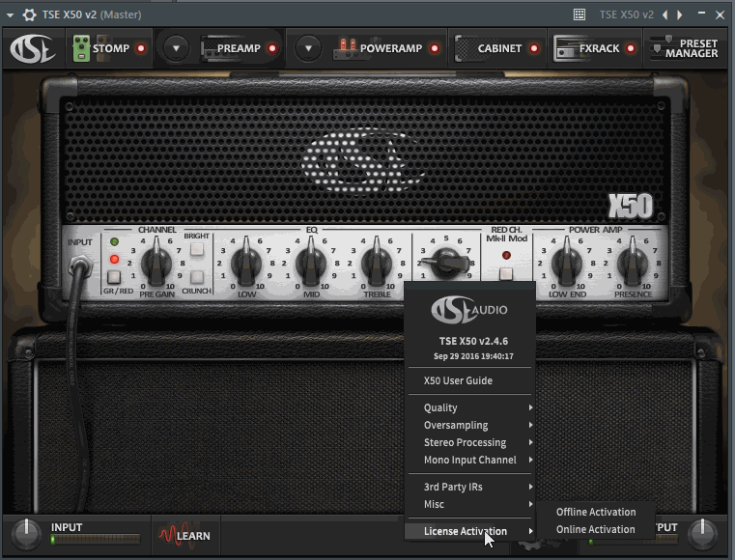Click the amp INPUT jack

(x=80, y=266)
